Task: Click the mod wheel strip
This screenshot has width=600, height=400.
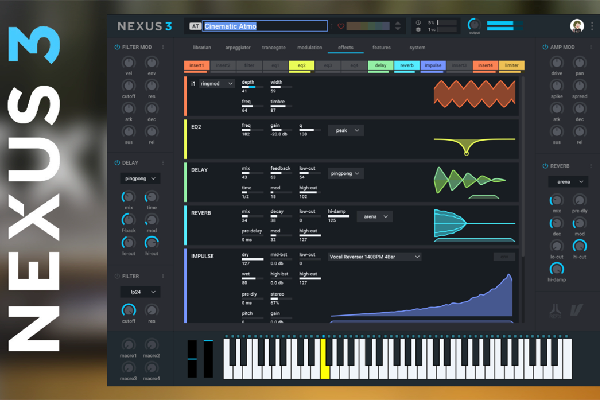Action: tap(208, 359)
